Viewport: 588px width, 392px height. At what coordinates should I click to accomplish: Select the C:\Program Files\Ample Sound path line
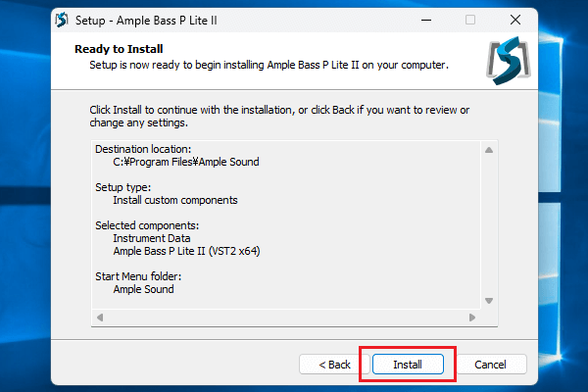tap(185, 162)
